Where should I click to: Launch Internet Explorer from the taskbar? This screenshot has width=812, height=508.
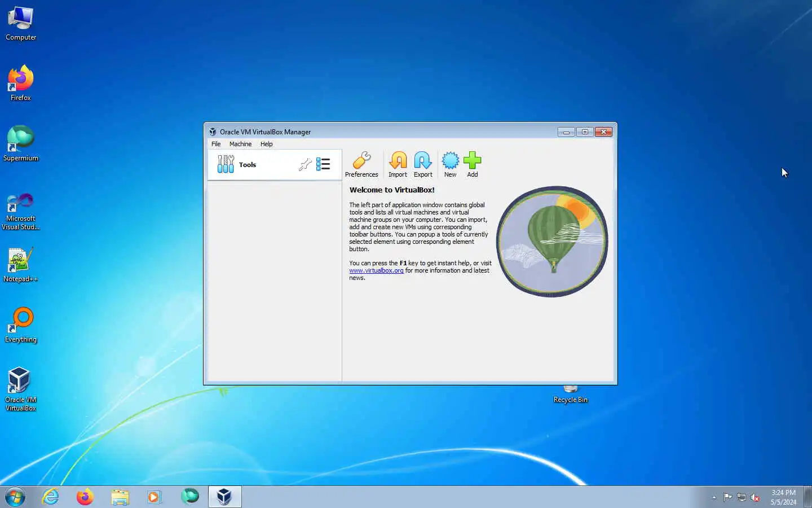pyautogui.click(x=51, y=497)
